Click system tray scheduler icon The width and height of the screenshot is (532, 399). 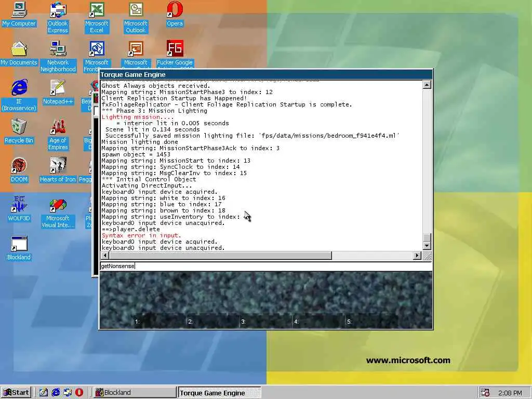click(485, 393)
